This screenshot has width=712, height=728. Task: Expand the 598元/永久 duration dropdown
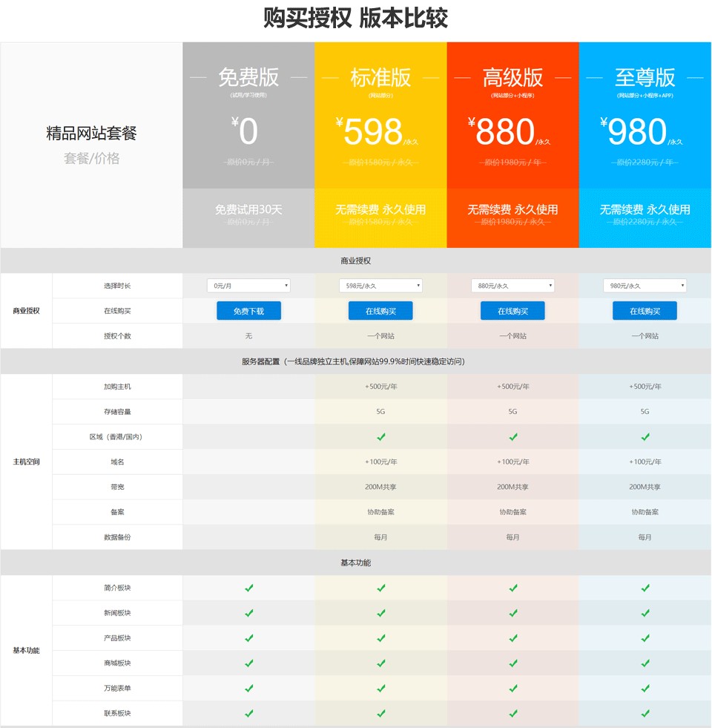tap(380, 286)
